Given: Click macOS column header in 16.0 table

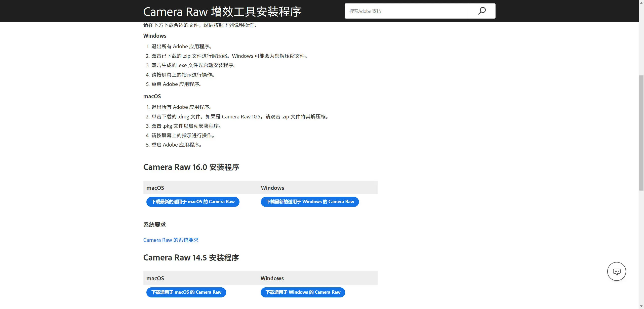Looking at the screenshot, I should tap(155, 188).
